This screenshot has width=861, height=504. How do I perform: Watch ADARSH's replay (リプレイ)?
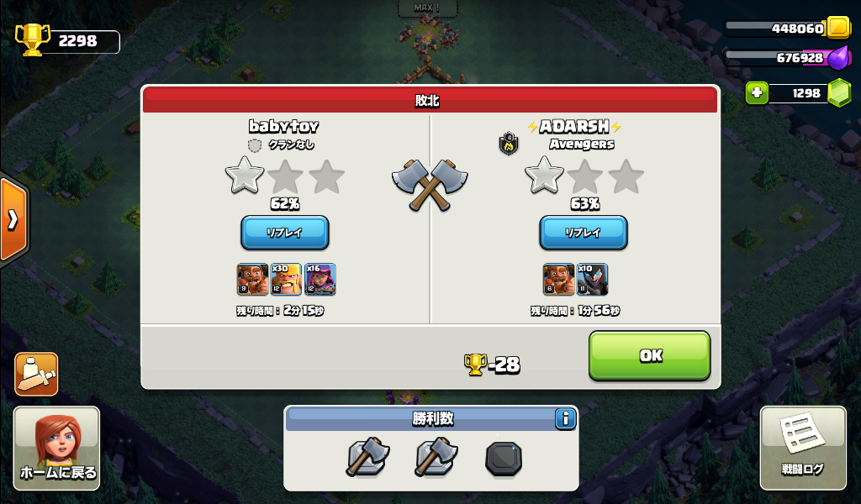584,233
